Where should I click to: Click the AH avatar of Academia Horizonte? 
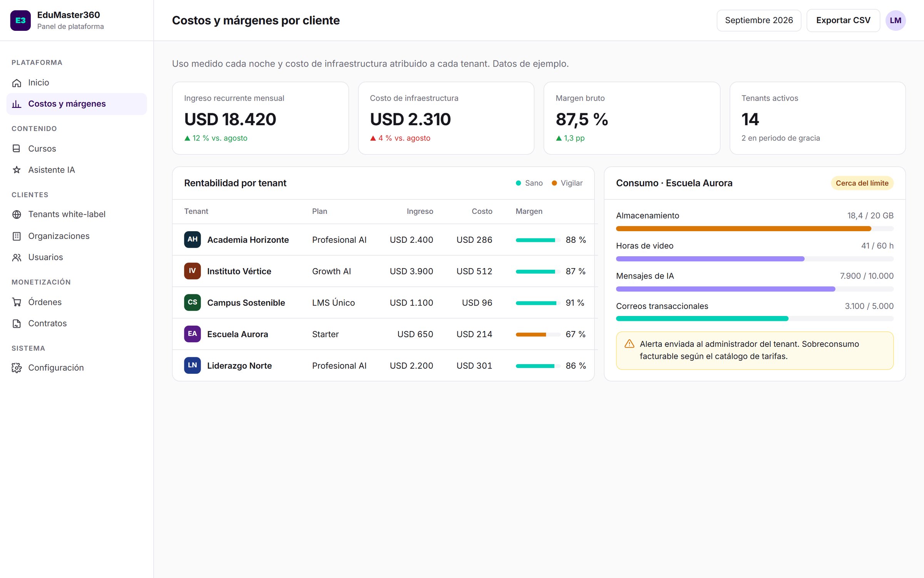(x=192, y=239)
